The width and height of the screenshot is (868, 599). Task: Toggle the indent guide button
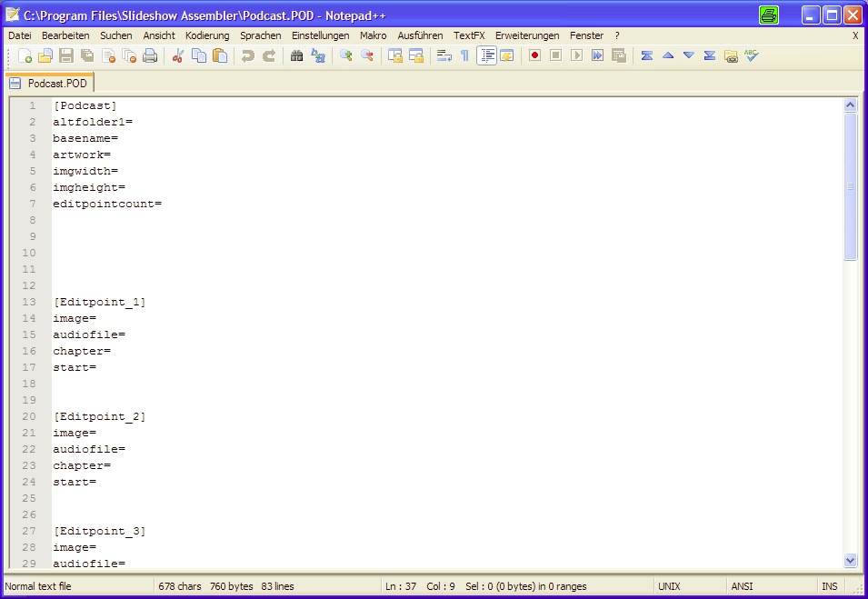click(486, 56)
